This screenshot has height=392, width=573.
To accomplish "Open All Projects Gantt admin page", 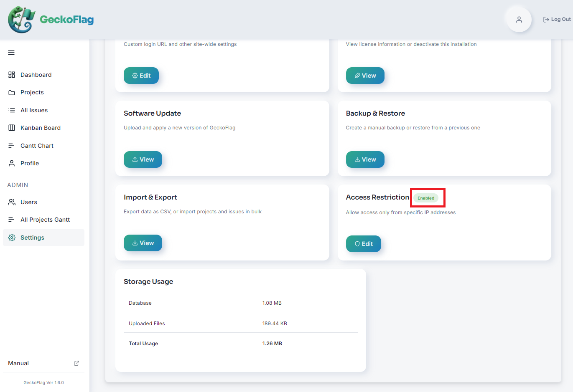I will point(43,220).
